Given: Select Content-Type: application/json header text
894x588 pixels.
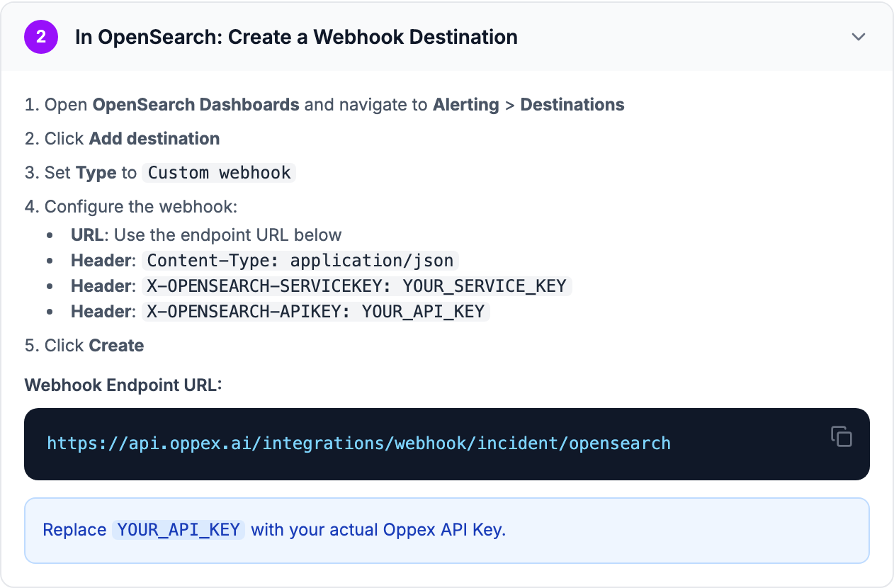Looking at the screenshot, I should tap(300, 261).
